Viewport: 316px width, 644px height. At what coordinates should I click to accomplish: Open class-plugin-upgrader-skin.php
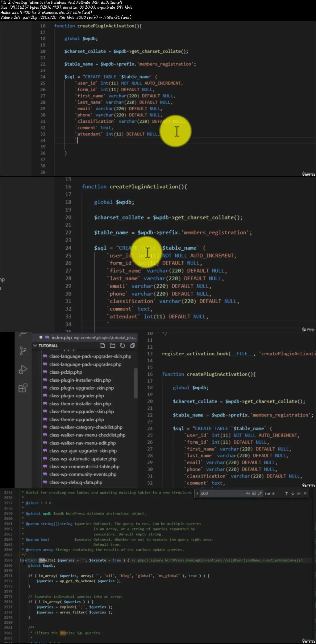81,388
